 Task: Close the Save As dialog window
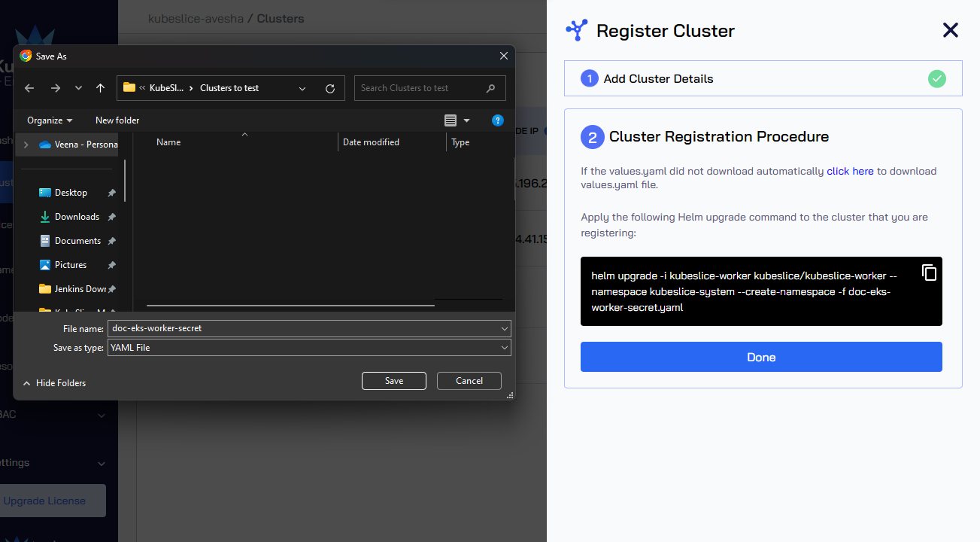[504, 56]
